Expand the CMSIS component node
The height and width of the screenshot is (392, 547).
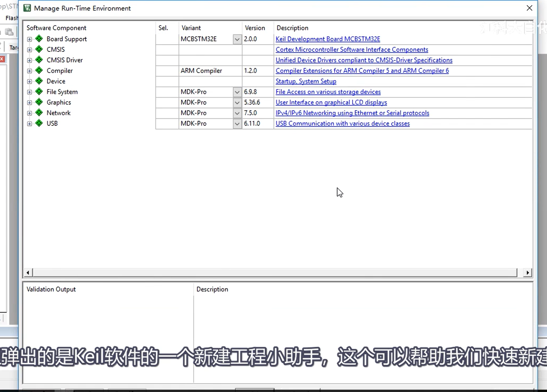coord(29,50)
